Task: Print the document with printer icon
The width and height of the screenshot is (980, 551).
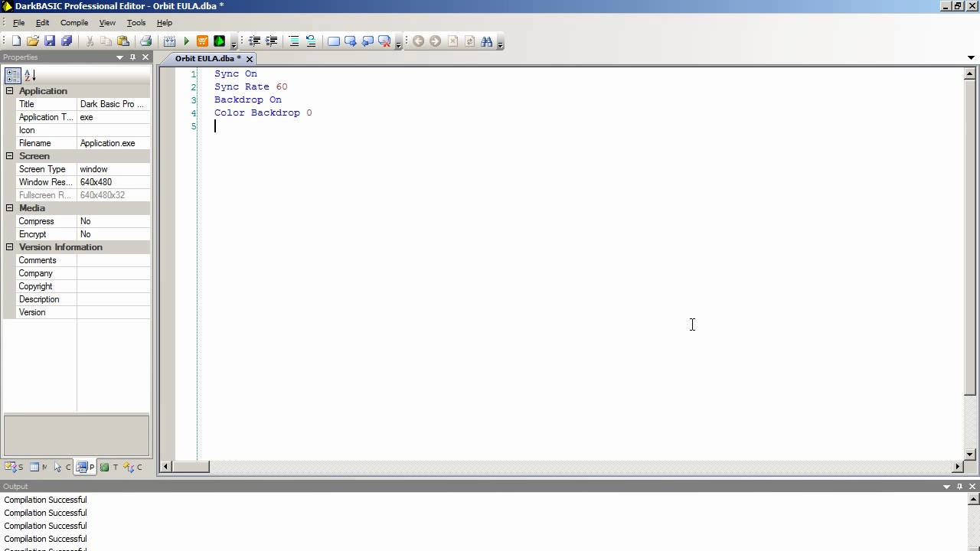Action: [x=145, y=41]
